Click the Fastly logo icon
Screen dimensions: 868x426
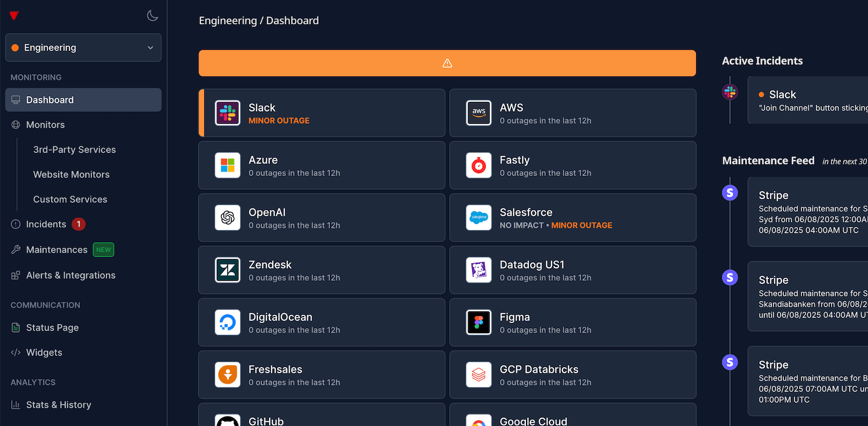click(479, 165)
